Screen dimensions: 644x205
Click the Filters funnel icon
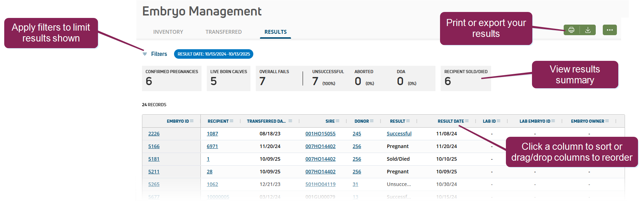coord(144,54)
